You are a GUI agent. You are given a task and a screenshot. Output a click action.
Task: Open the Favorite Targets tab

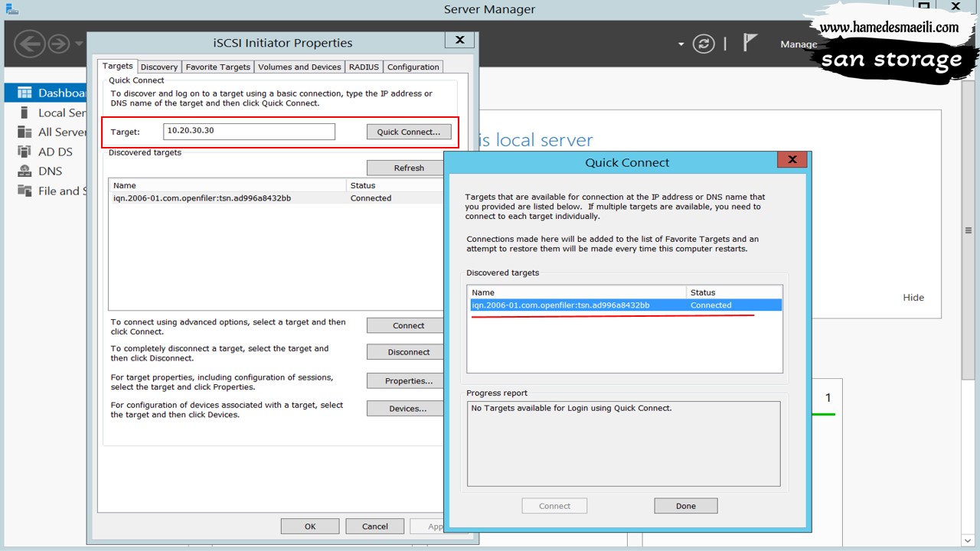[217, 67]
